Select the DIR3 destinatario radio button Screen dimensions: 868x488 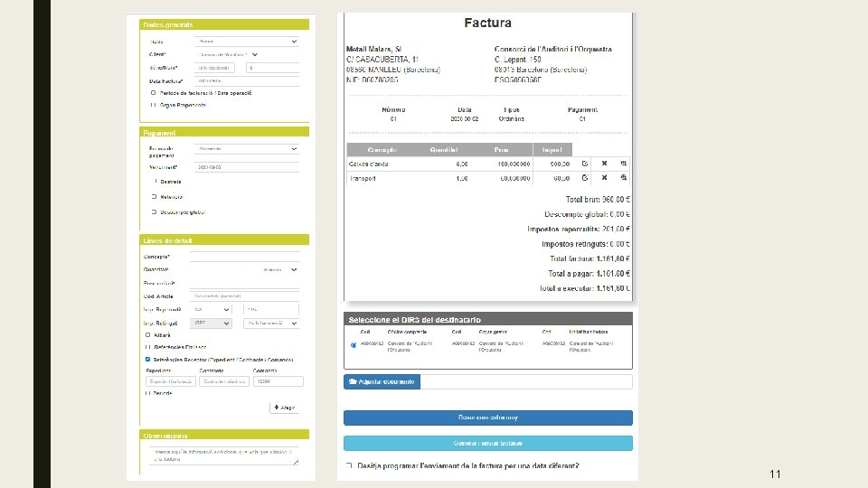[354, 345]
